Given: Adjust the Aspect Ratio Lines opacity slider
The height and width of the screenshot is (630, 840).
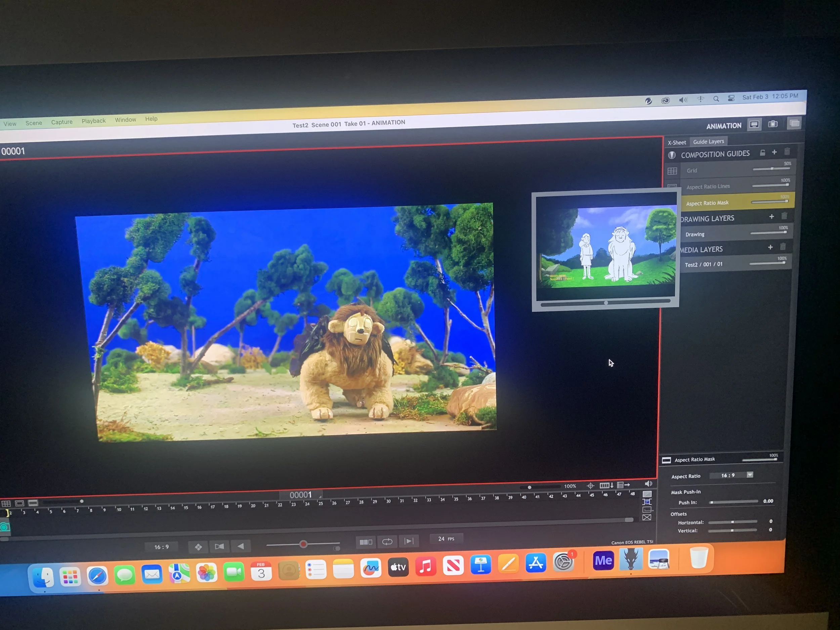Looking at the screenshot, I should pyautogui.click(x=771, y=185).
